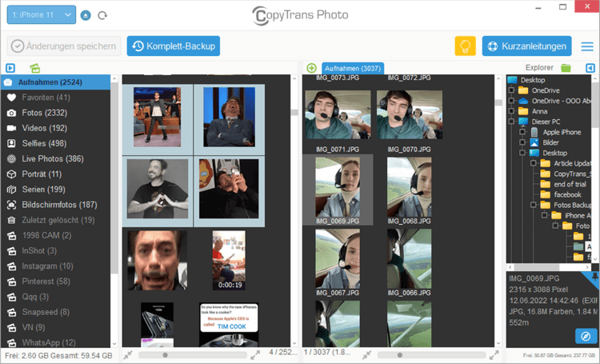Select end of trial folder

point(570,184)
